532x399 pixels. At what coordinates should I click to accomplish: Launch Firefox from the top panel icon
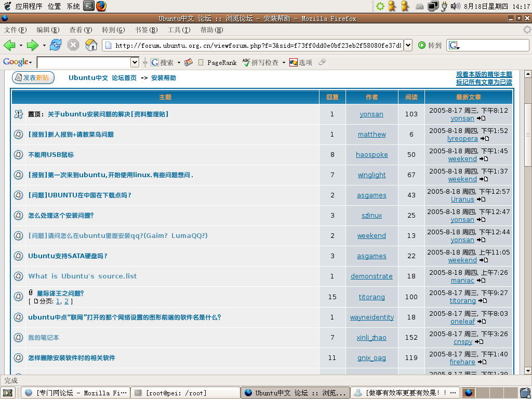[101, 6]
